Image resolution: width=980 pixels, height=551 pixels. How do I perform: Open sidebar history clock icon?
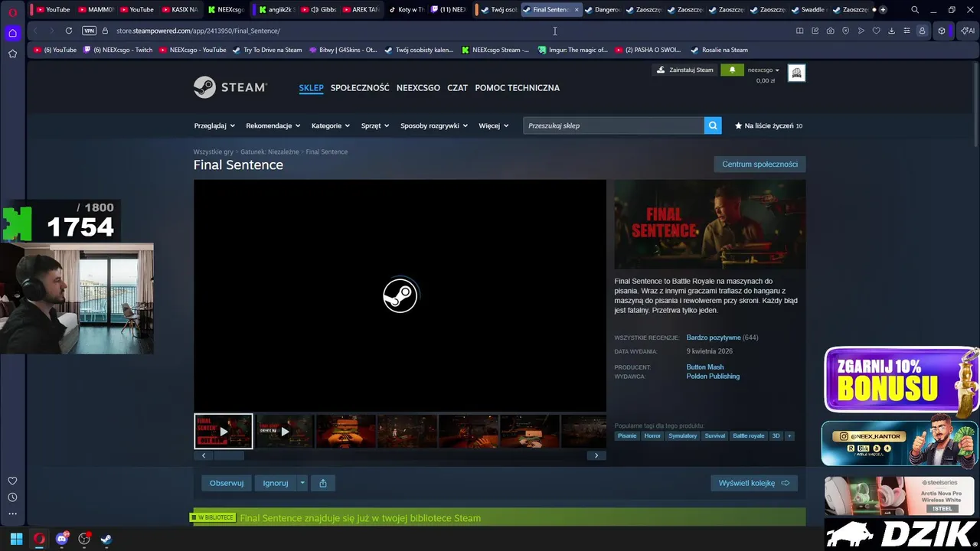[12, 497]
